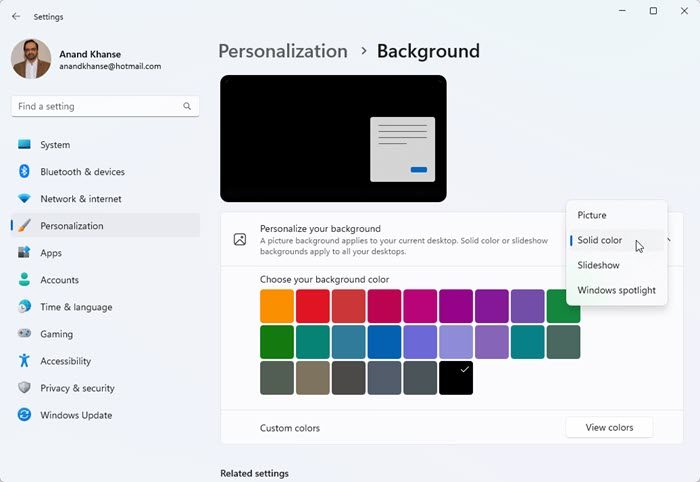700x482 pixels.
Task: Click the Personalization paintbrush icon
Action: click(x=24, y=225)
